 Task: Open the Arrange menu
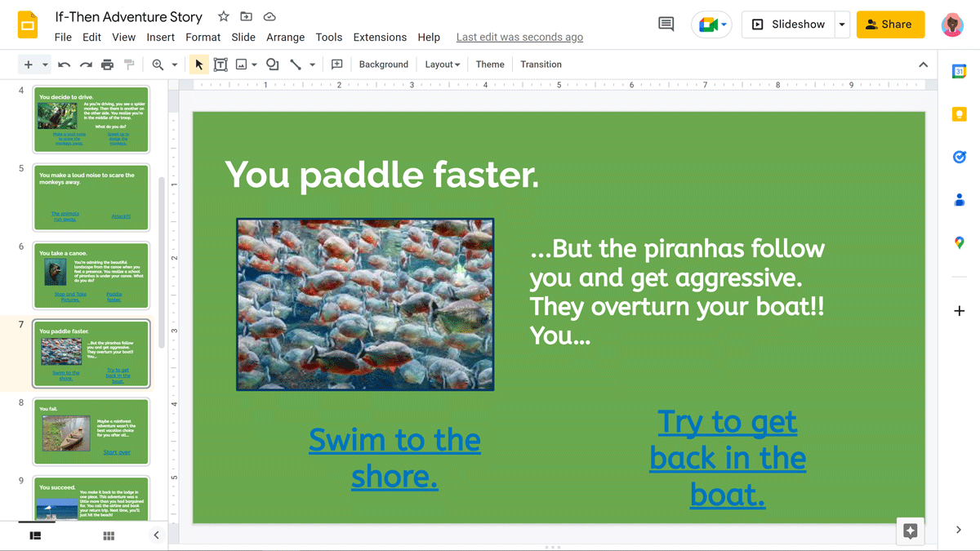click(285, 37)
